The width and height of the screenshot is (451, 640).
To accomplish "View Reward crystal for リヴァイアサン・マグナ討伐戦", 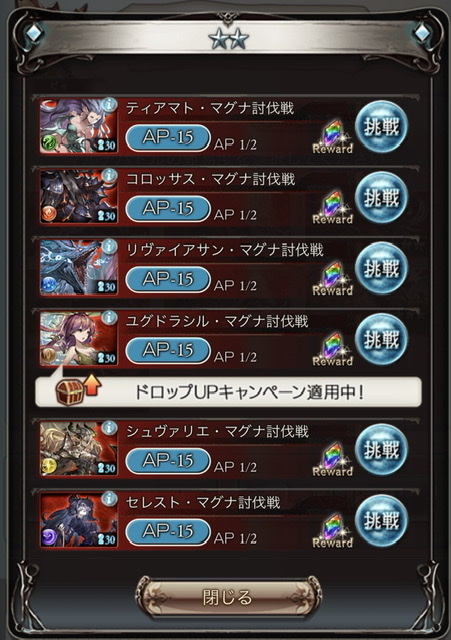I will pyautogui.click(x=333, y=279).
